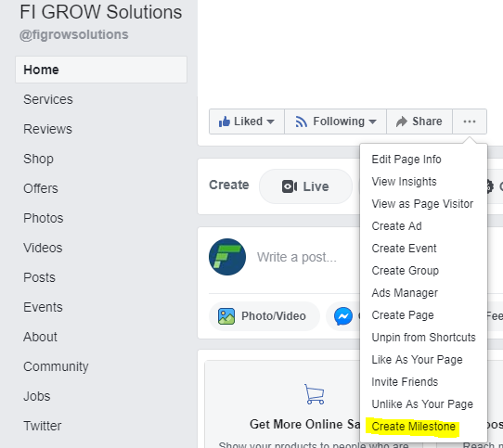
Task: Open Jobs in left sidebar
Action: (37, 396)
